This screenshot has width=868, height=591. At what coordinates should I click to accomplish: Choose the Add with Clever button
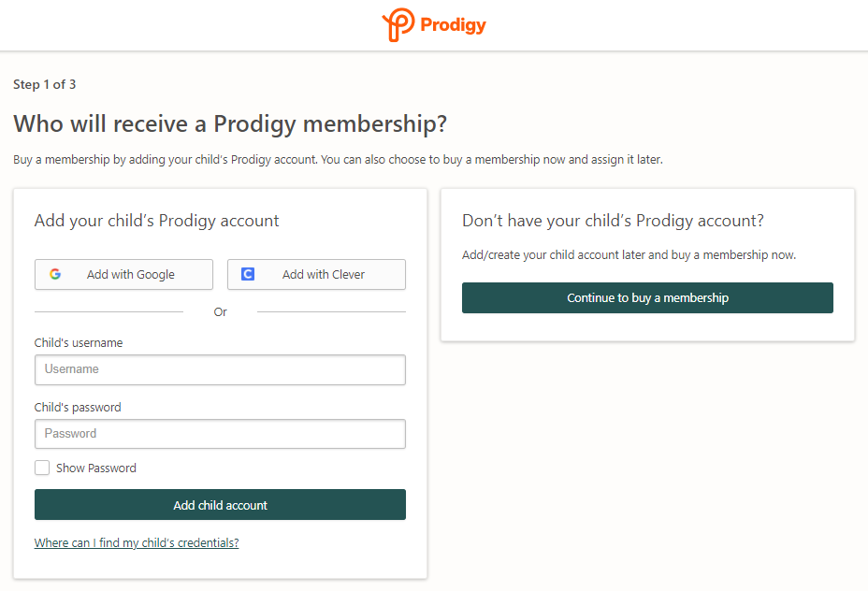pyautogui.click(x=316, y=275)
